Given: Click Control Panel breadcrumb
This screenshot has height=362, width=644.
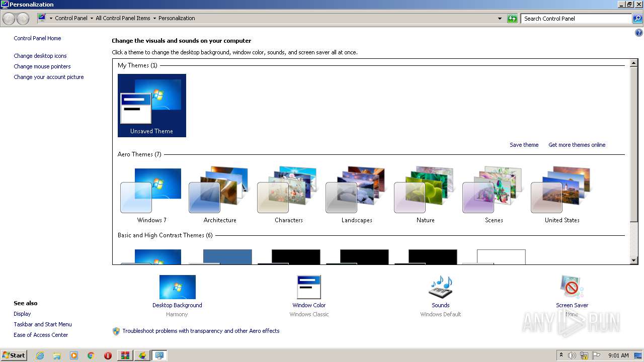Looking at the screenshot, I should (71, 18).
